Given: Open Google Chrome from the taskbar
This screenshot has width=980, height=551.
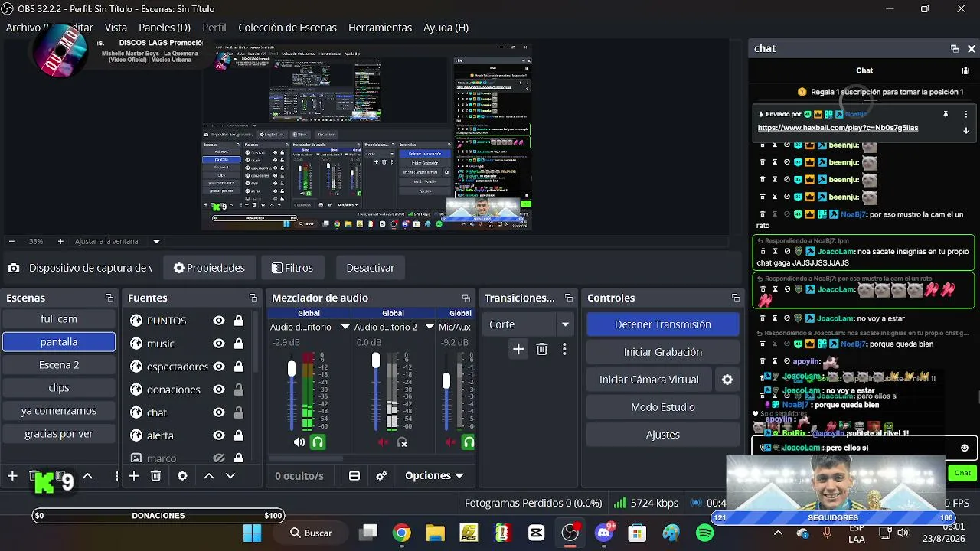Looking at the screenshot, I should tap(401, 533).
